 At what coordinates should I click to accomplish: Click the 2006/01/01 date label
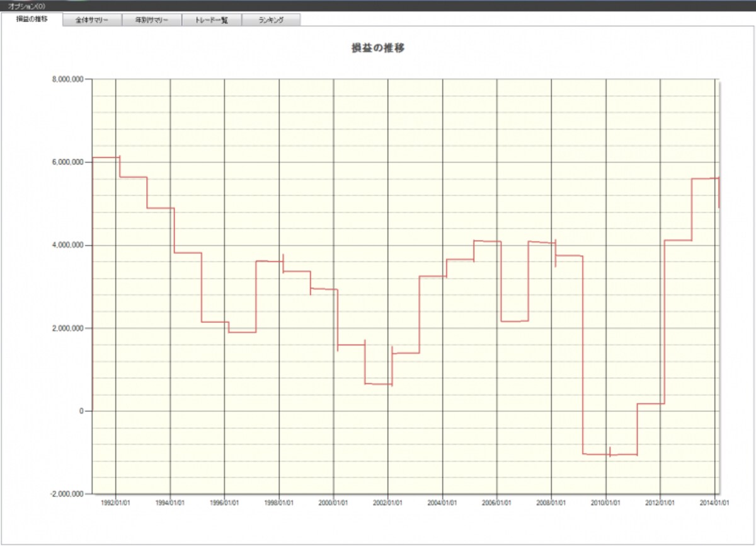(x=497, y=503)
